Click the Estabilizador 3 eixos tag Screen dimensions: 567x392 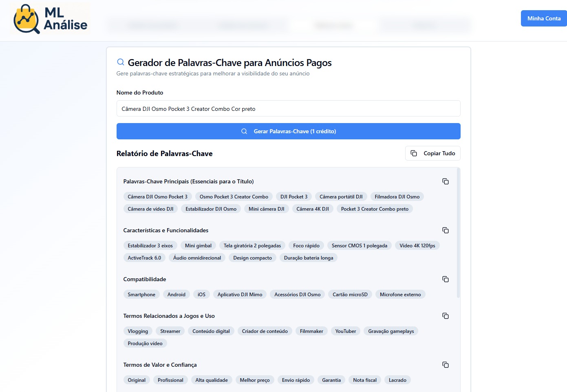[x=150, y=246]
